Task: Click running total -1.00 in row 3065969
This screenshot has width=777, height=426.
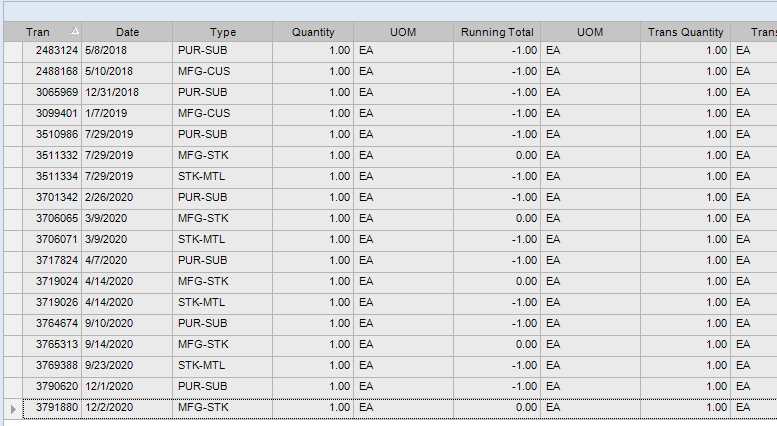Action: (524, 92)
